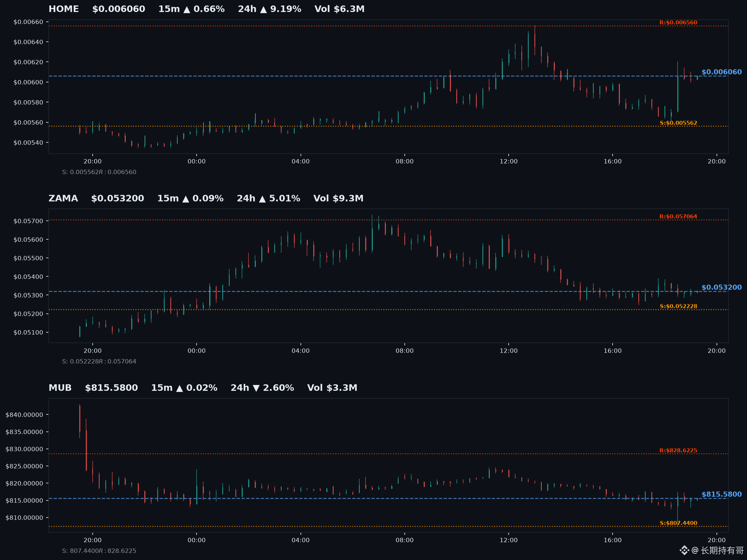
Task: Click MUB footer S: 807.4400 R: 828.6225
Action: point(99,551)
